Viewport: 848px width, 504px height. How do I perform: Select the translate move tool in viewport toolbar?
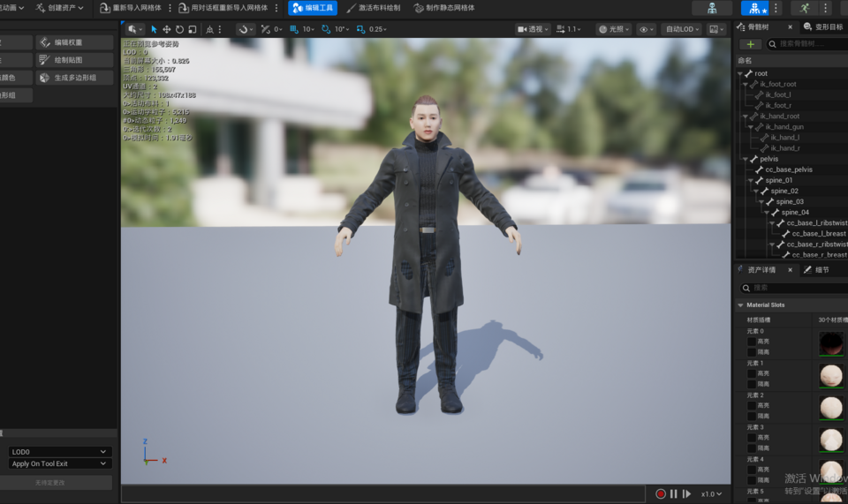pos(167,29)
